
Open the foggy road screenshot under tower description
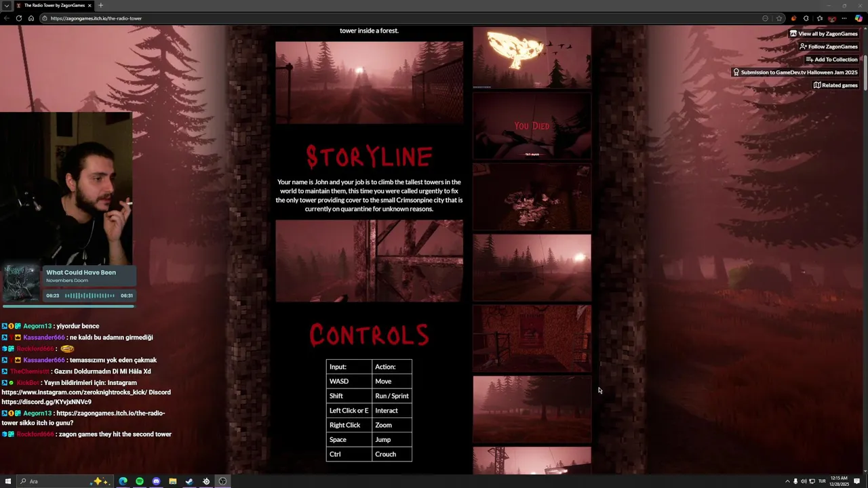(x=369, y=83)
